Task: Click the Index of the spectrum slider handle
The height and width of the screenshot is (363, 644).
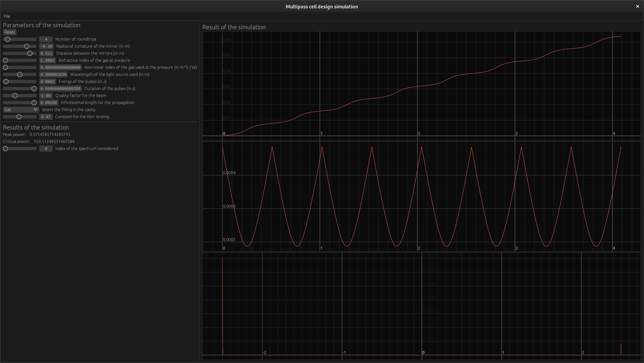Action: (5, 149)
